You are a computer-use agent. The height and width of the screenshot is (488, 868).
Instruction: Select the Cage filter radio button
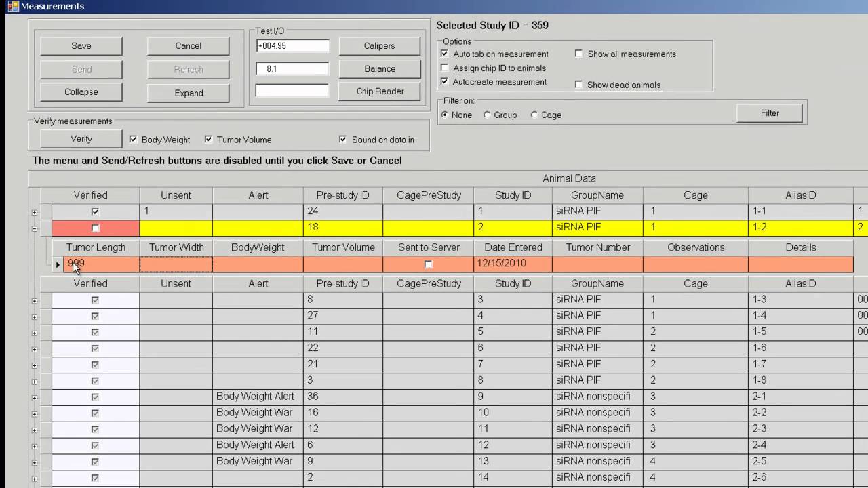pyautogui.click(x=534, y=115)
